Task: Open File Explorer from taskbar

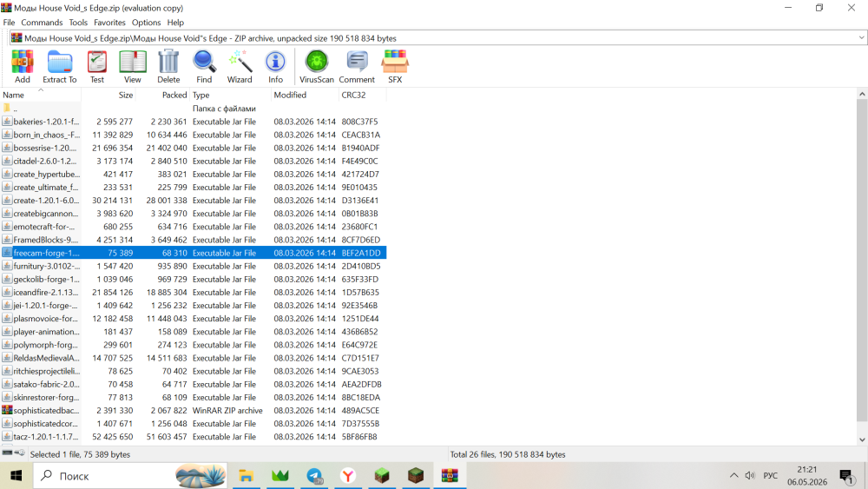Action: pos(246,475)
